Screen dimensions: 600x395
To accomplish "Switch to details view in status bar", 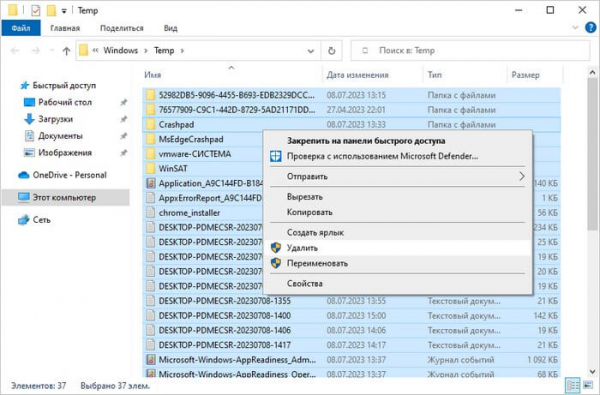I will [x=572, y=385].
